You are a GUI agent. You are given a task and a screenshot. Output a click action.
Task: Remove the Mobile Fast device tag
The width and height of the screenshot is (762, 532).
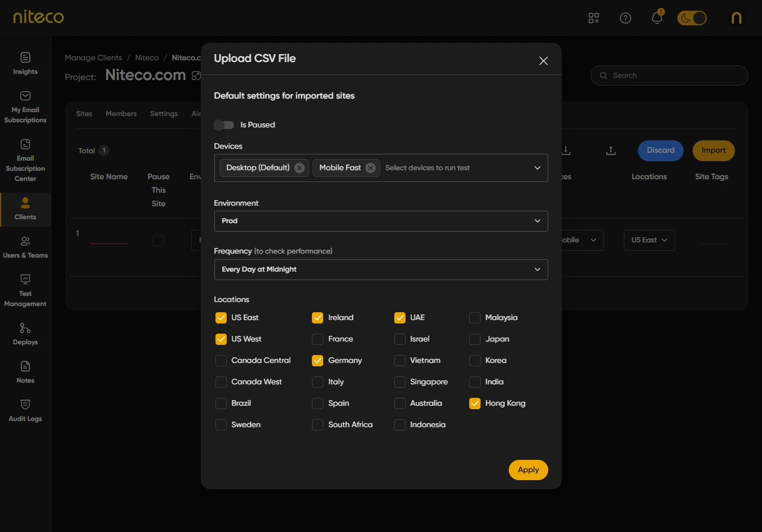371,168
